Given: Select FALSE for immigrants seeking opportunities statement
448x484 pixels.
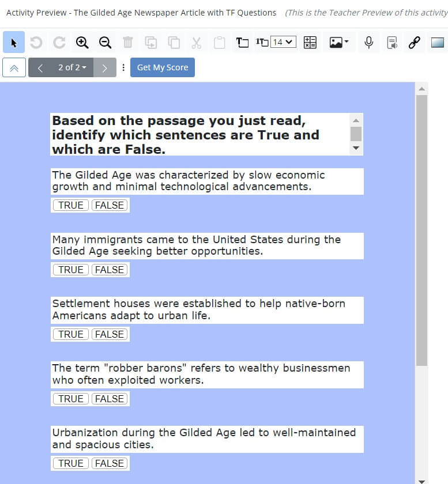Looking at the screenshot, I should tap(110, 270).
